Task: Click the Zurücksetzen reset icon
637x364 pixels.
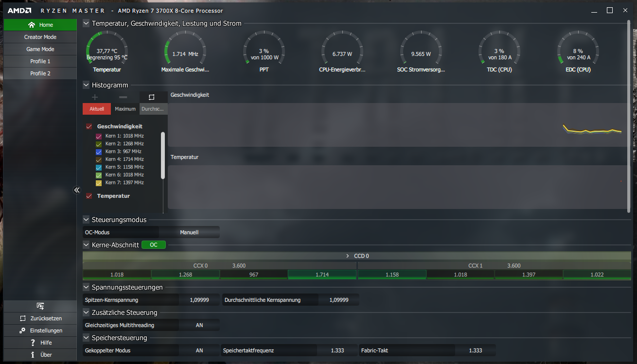Action: click(23, 318)
